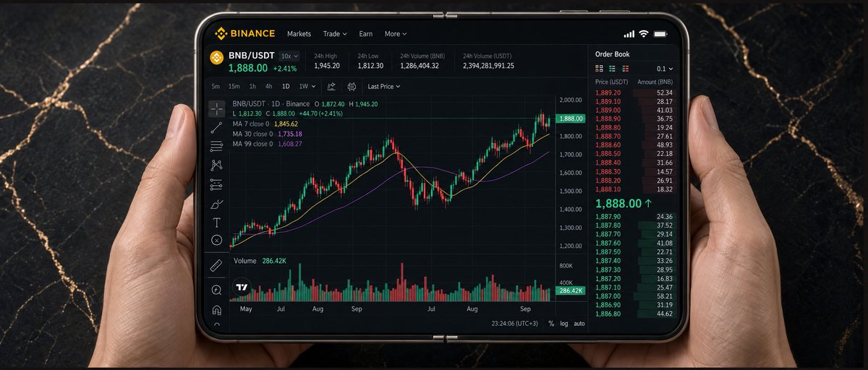Click the Binance logo
The width and height of the screenshot is (868, 370).
[245, 33]
